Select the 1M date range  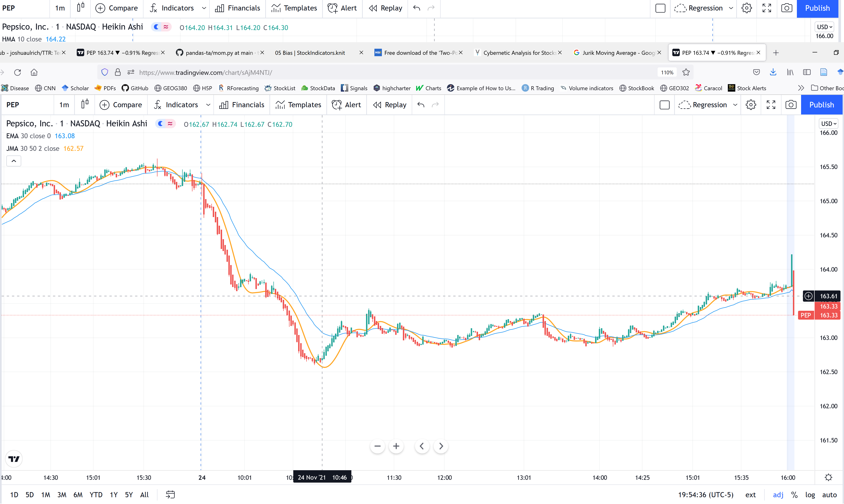[x=45, y=494]
